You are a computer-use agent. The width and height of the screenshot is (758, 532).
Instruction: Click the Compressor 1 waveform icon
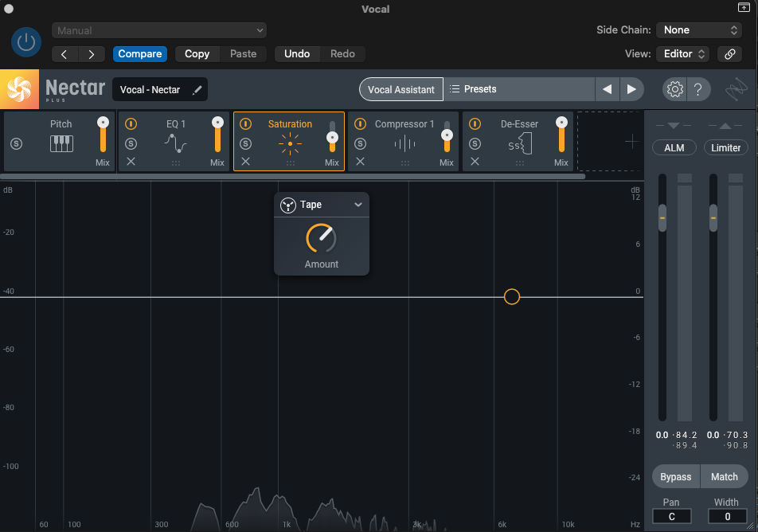click(404, 143)
